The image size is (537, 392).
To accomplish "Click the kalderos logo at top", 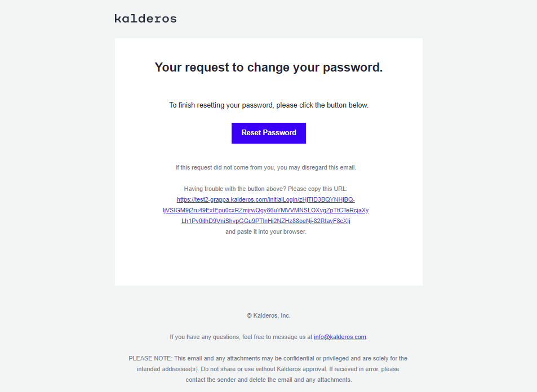I will click(x=145, y=19).
